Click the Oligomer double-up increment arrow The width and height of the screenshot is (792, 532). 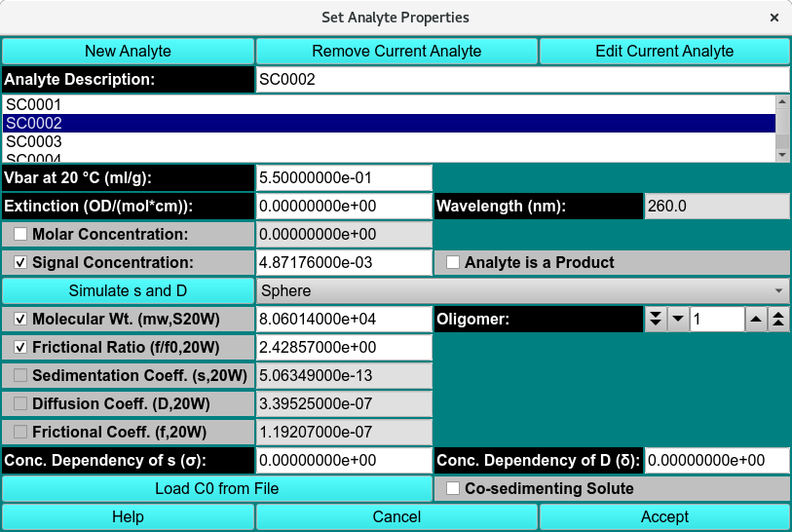coord(778,319)
